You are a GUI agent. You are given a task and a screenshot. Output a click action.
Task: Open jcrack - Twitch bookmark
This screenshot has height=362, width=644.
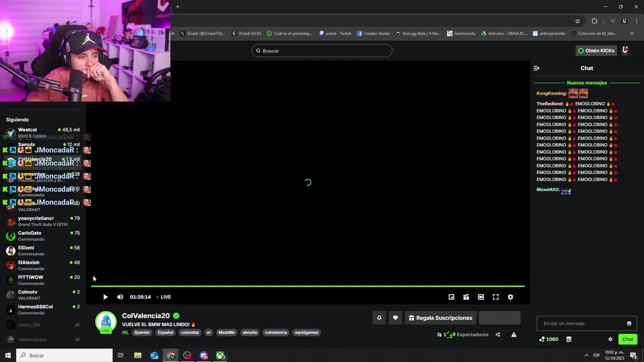point(335,34)
